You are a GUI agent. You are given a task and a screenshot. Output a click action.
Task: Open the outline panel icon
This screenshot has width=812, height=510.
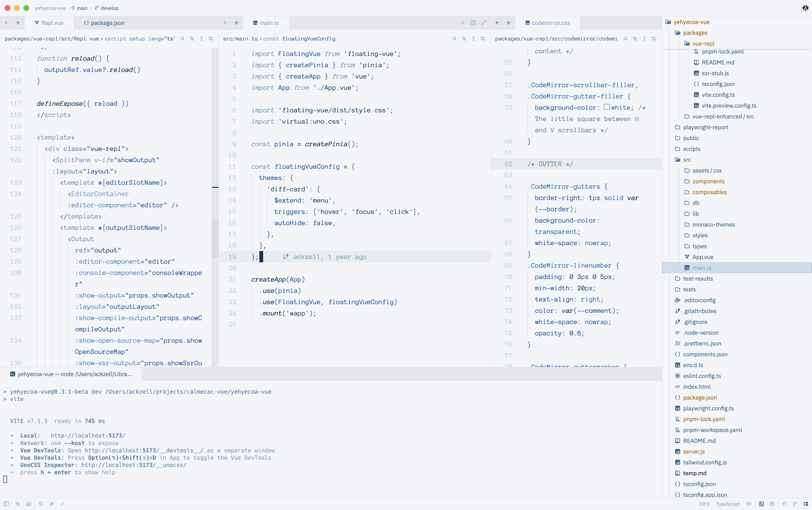[x=785, y=504]
